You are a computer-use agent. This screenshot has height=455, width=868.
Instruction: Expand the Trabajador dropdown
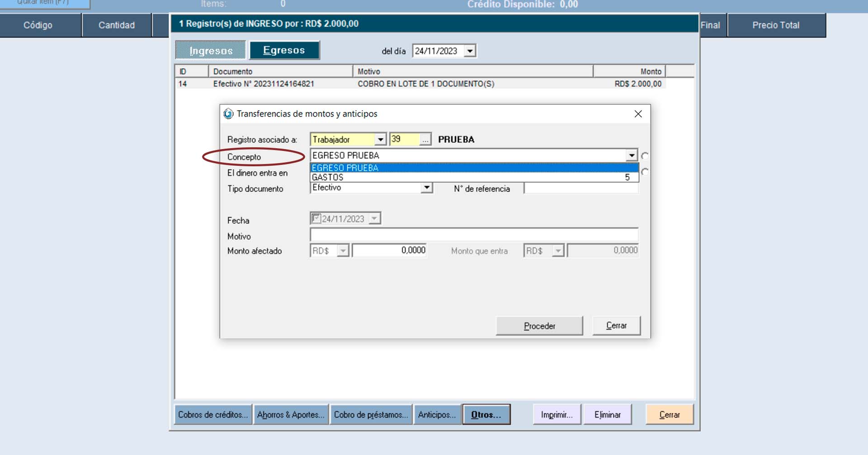click(381, 140)
